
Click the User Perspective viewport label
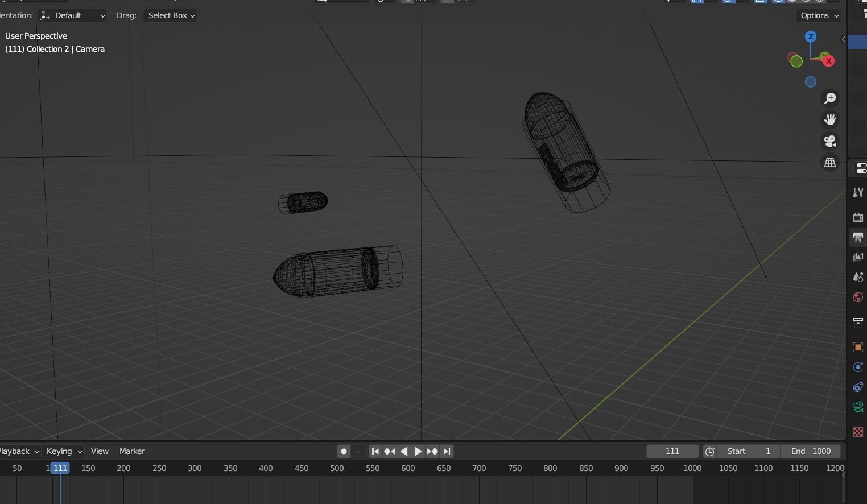(36, 36)
